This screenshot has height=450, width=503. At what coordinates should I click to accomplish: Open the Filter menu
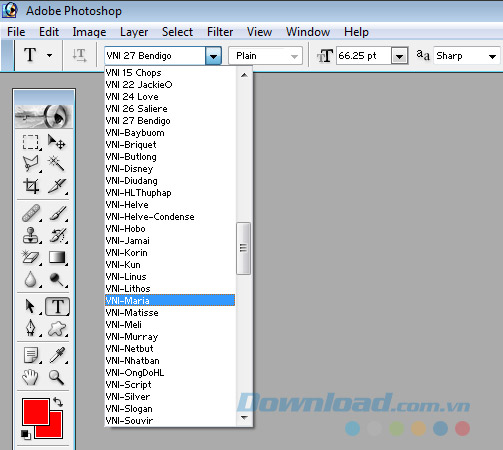pyautogui.click(x=220, y=32)
